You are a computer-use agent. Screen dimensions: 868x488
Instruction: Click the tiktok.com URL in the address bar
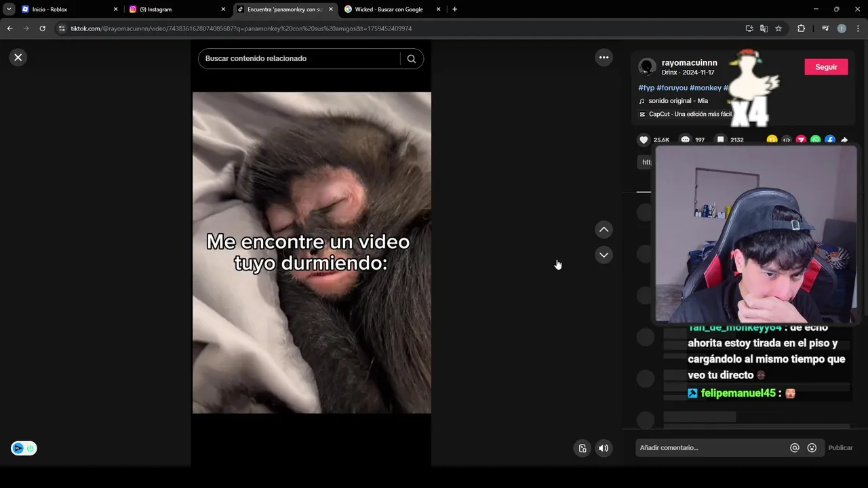click(x=241, y=28)
